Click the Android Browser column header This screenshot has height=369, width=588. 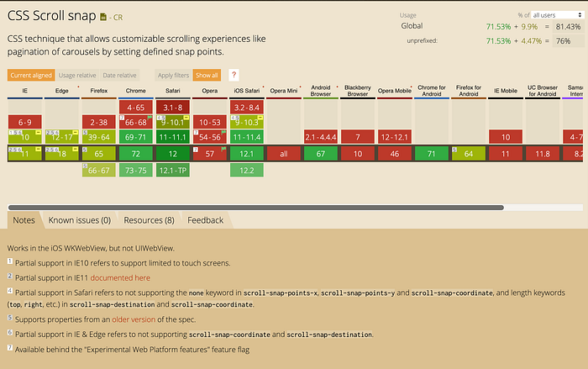321,91
